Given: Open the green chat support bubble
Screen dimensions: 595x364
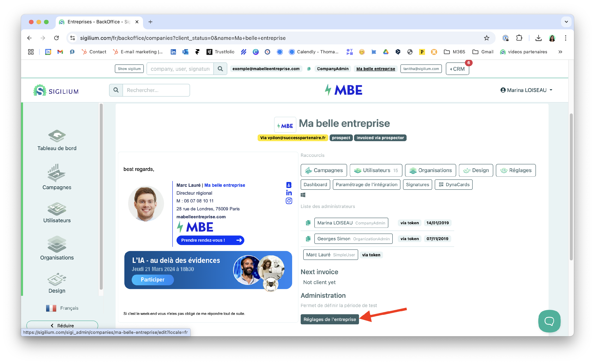Looking at the screenshot, I should (x=549, y=321).
